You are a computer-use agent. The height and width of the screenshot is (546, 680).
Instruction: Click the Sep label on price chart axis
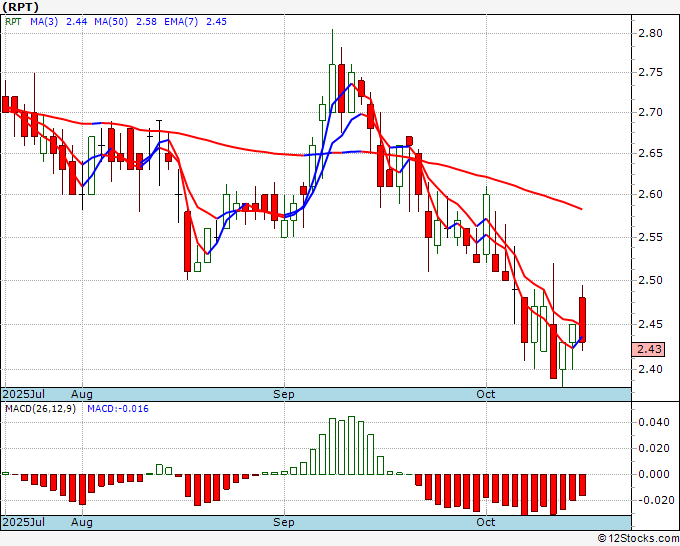284,394
